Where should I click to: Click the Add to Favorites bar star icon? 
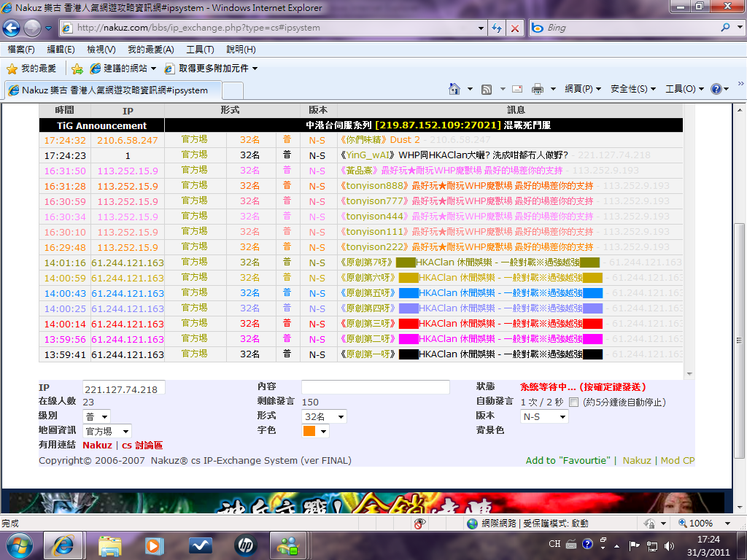point(77,69)
